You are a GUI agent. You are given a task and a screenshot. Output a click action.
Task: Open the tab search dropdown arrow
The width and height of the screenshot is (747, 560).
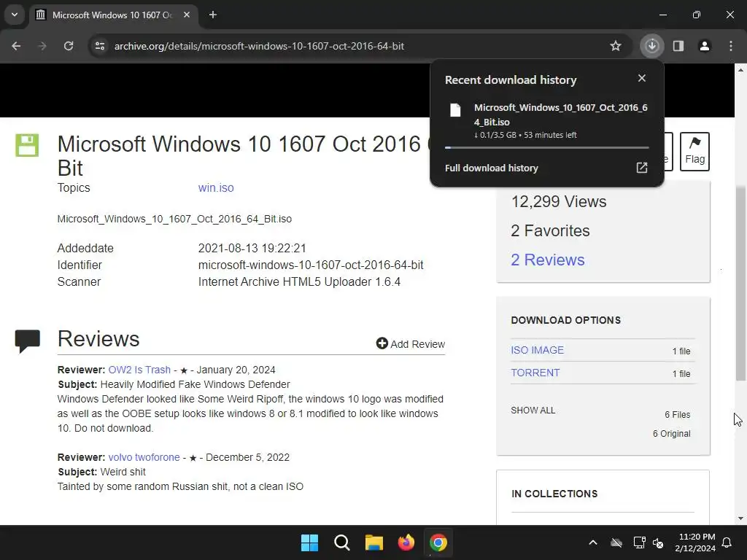[x=15, y=15]
